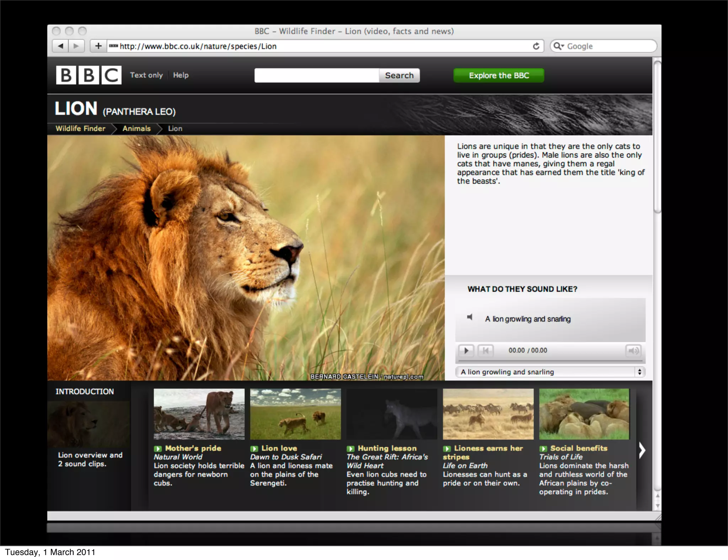This screenshot has width=728, height=560.
Task: Click the browser forward arrow button
Action: click(x=76, y=46)
